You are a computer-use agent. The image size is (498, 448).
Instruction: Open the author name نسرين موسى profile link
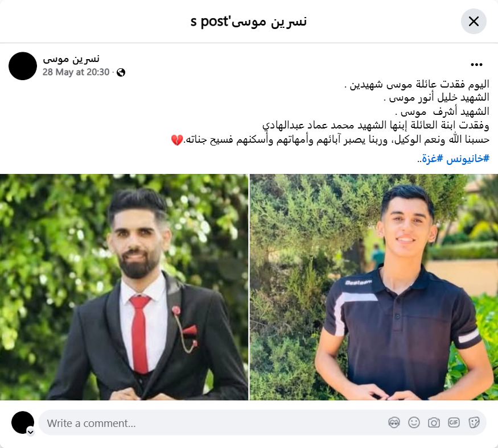point(71,59)
